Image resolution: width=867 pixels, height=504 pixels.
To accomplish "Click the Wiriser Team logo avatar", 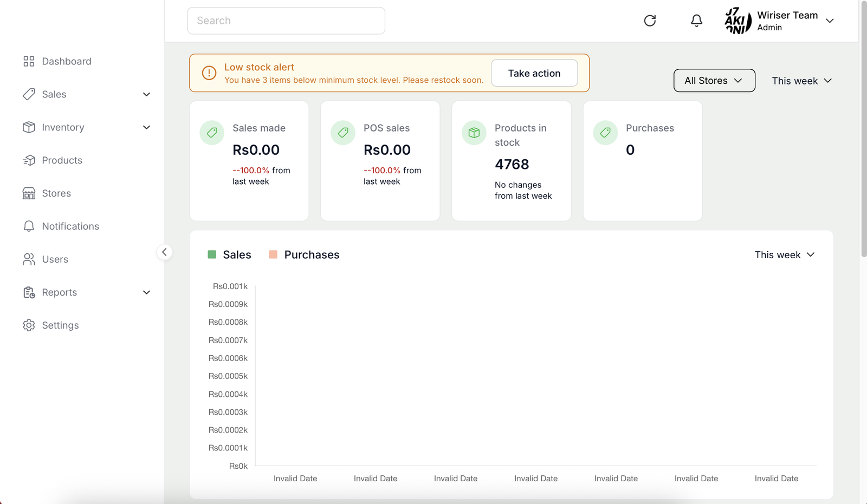I will [738, 21].
